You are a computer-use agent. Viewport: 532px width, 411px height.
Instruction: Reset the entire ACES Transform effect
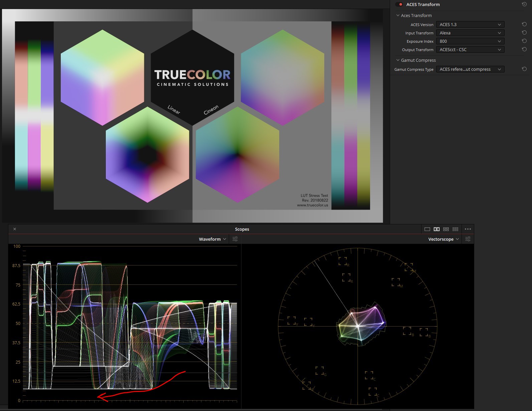point(524,4)
